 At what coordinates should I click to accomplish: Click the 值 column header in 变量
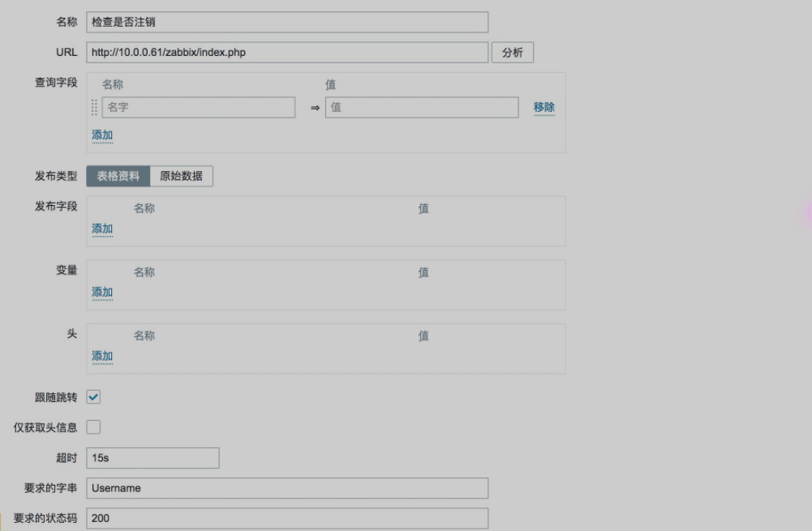pyautogui.click(x=423, y=272)
